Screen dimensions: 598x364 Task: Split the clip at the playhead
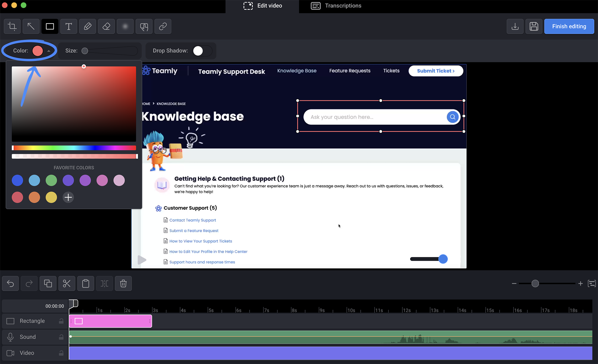pyautogui.click(x=105, y=284)
